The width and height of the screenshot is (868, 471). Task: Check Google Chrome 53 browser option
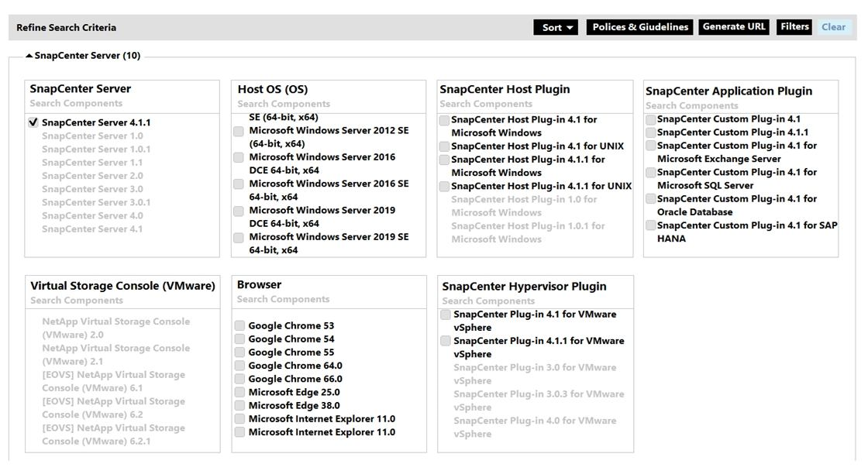[240, 326]
